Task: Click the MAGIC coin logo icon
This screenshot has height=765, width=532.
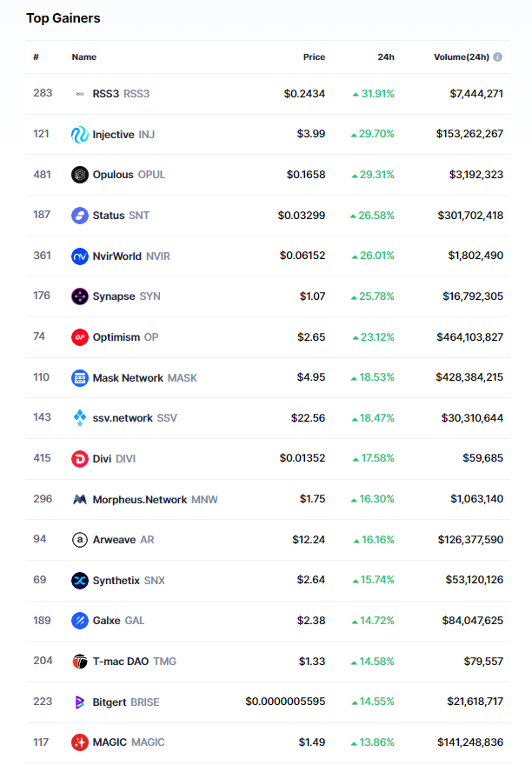Action: click(80, 742)
